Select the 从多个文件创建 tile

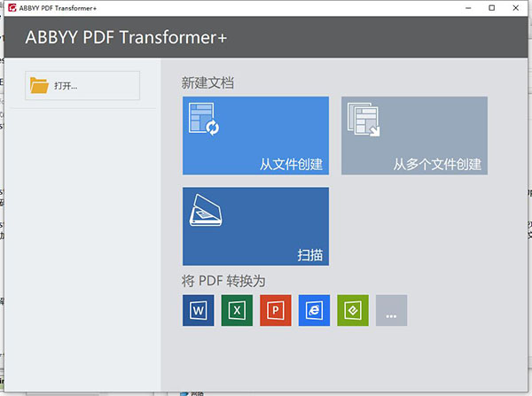[x=414, y=136]
